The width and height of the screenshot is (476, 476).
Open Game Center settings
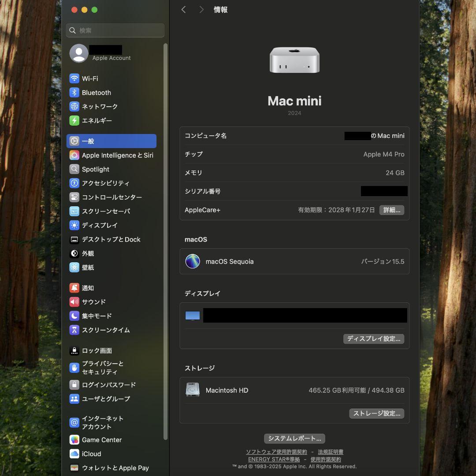101,439
